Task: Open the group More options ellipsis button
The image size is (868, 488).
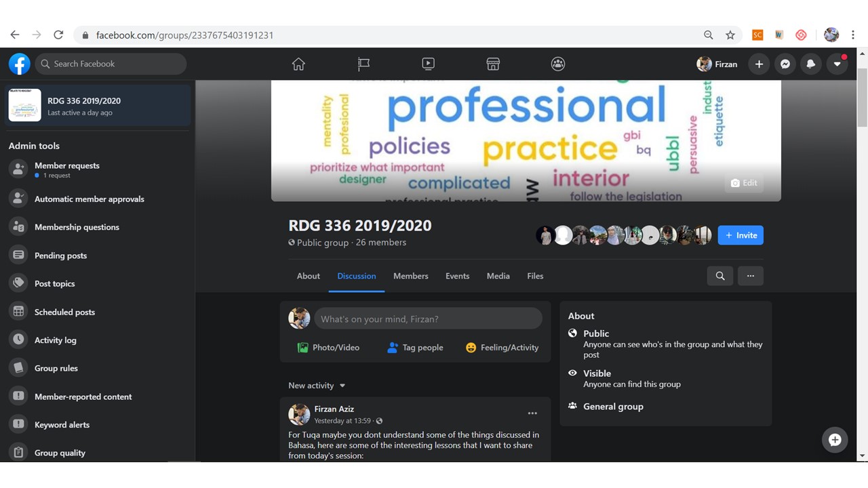Action: point(751,276)
